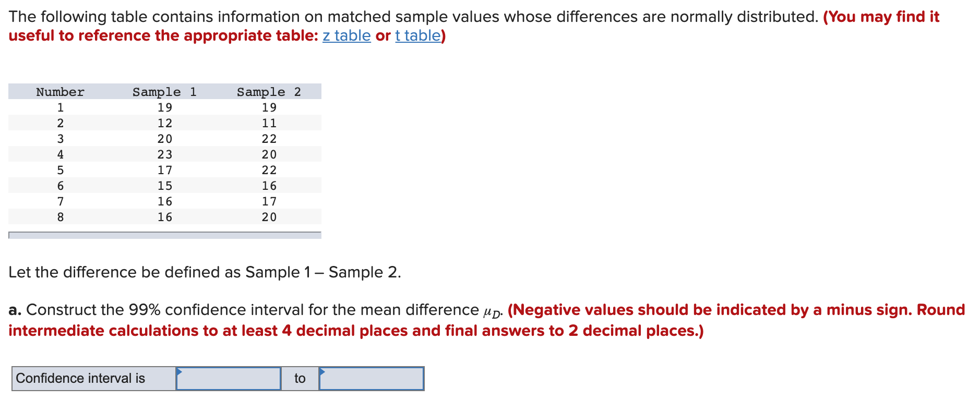980x412 pixels.
Task: Click Sample 1 value 23 in row 4
Action: click(x=165, y=154)
